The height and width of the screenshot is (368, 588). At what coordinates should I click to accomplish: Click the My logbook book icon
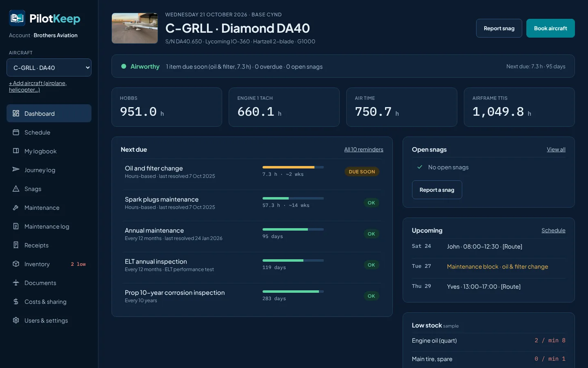[x=16, y=151]
